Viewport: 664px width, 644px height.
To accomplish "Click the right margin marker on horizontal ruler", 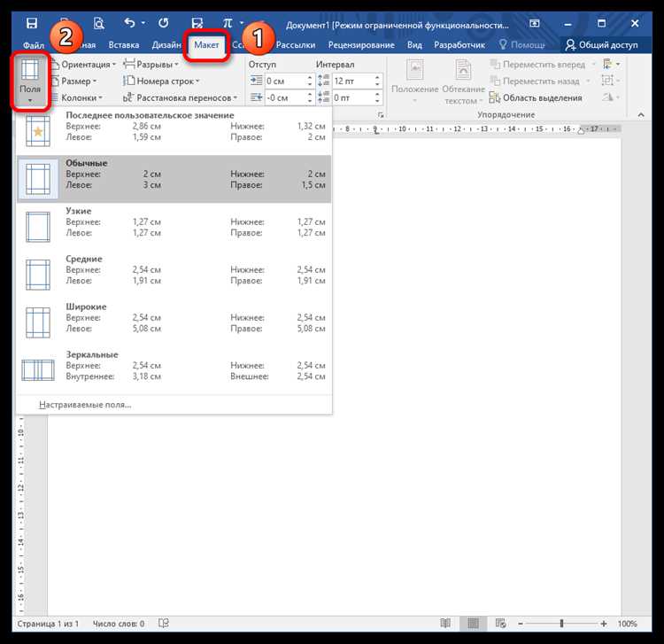I will coord(582,130).
